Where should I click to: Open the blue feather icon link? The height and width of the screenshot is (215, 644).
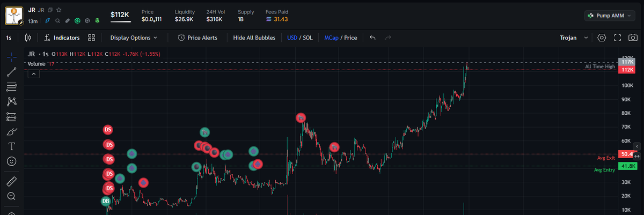pyautogui.click(x=48, y=21)
